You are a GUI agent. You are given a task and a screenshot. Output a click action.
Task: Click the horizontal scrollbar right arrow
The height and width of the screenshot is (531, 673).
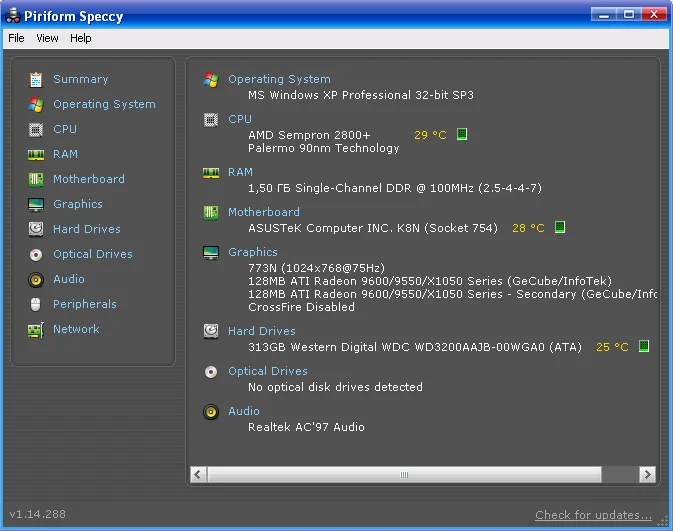647,475
